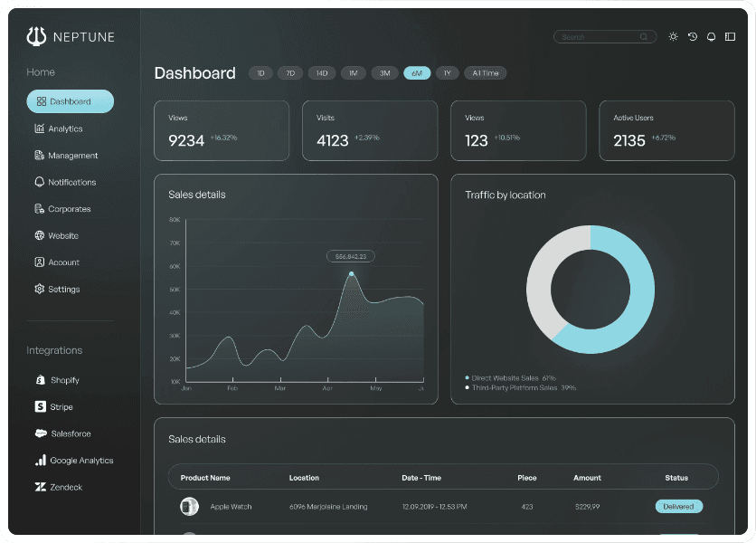Click the 123 Views card

point(518,130)
